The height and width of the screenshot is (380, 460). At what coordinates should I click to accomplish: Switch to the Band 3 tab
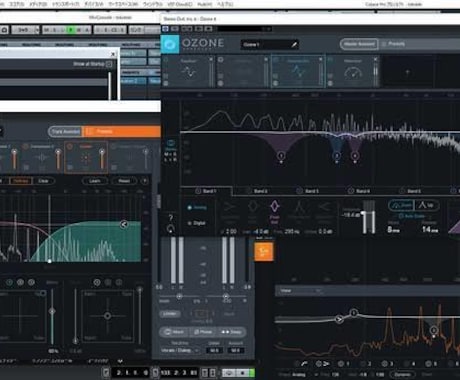pos(309,191)
